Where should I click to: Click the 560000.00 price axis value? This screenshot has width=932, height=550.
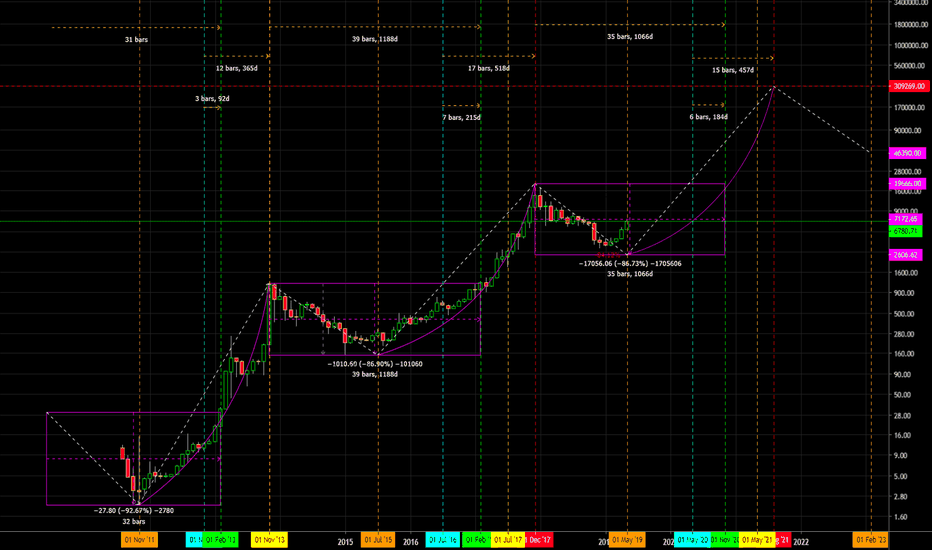coord(909,66)
